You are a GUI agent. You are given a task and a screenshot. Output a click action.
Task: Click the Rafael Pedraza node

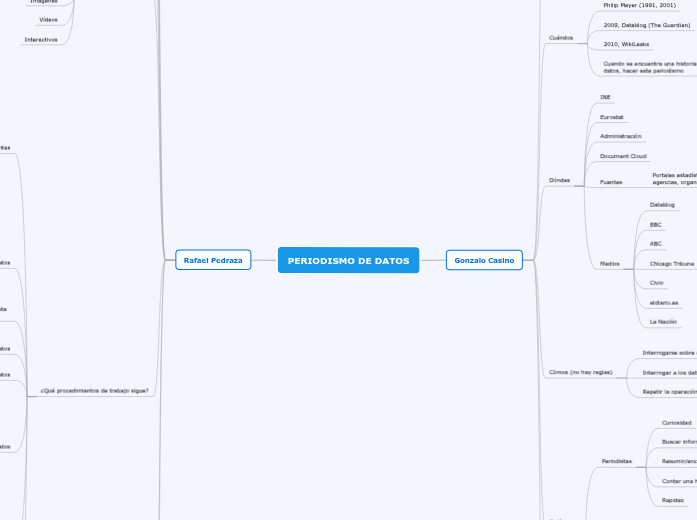(x=213, y=260)
